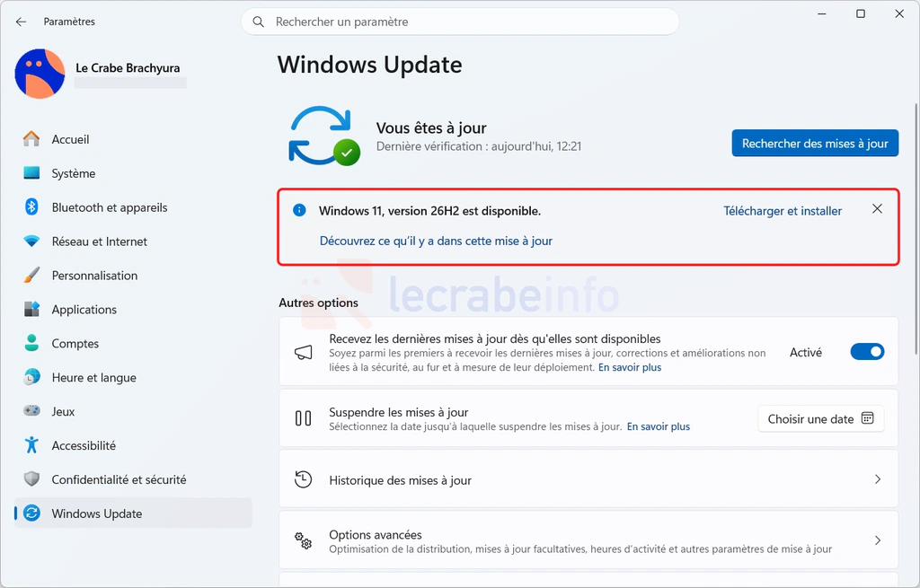Viewport: 920px width, 588px height.
Task: Click the Windows Update page title
Action: click(369, 65)
